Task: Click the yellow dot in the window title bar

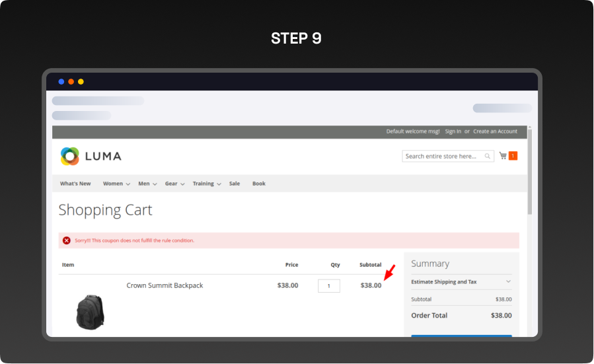Action: (81, 82)
